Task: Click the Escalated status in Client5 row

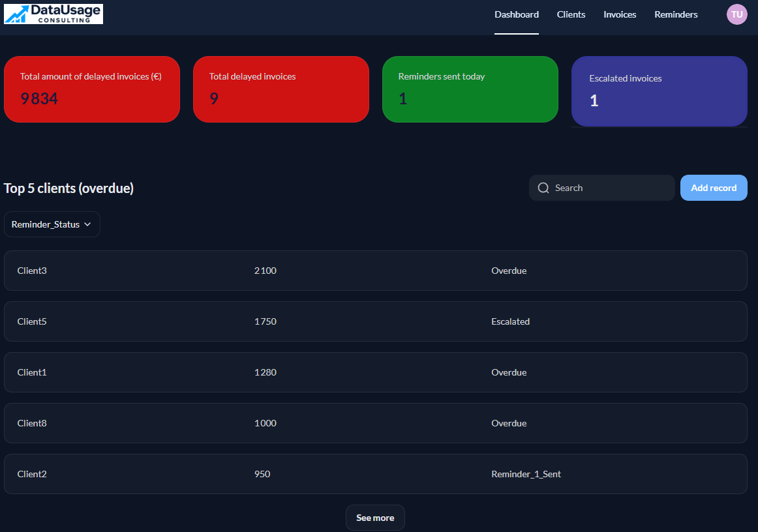Action: (511, 321)
